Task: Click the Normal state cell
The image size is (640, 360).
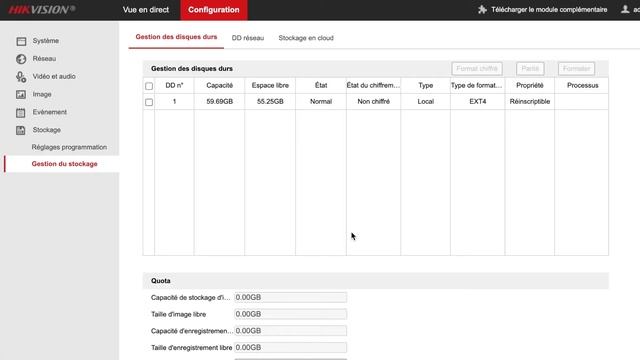Action: [x=321, y=102]
